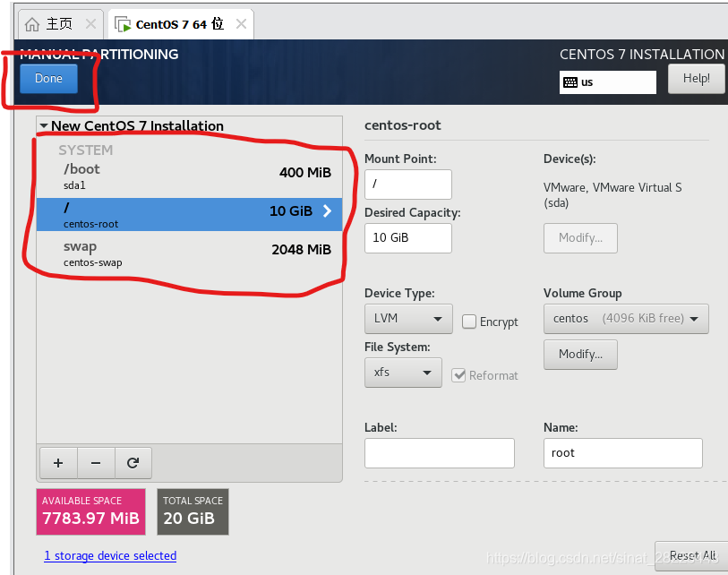Image resolution: width=728 pixels, height=575 pixels.
Task: Close the 主页 tab
Action: point(91,23)
